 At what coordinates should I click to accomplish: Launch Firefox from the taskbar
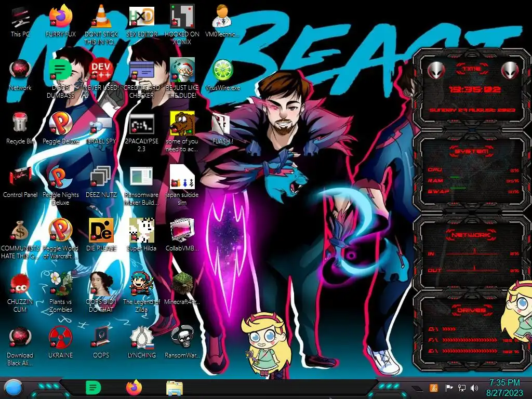click(134, 388)
